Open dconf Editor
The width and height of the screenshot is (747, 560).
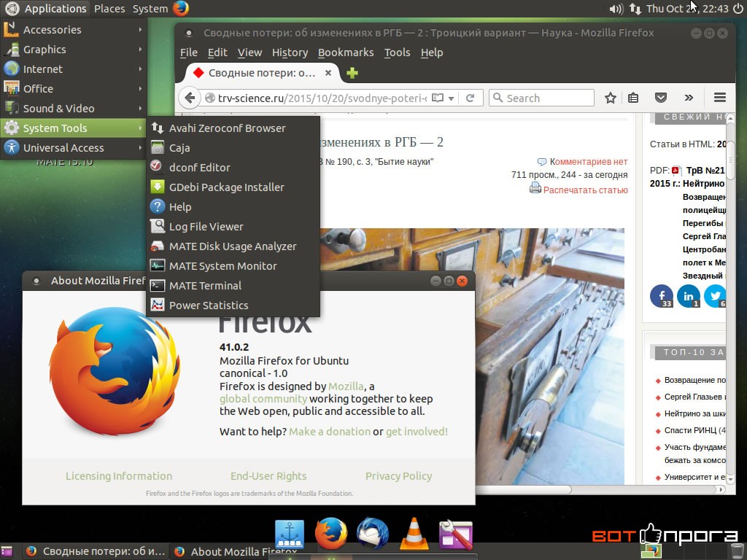[233, 168]
